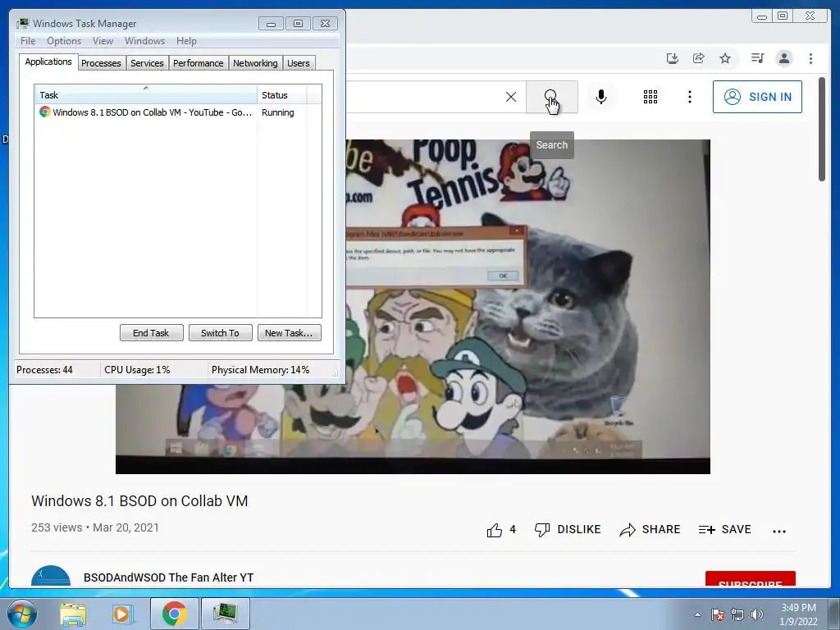Open the network tray icon
Screen dimensions: 840x630
(737, 614)
